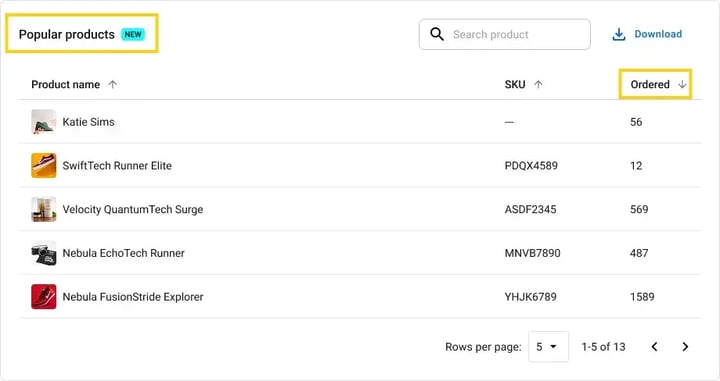
Task: Select Nebula EchoTech Runner name
Action: (x=124, y=253)
